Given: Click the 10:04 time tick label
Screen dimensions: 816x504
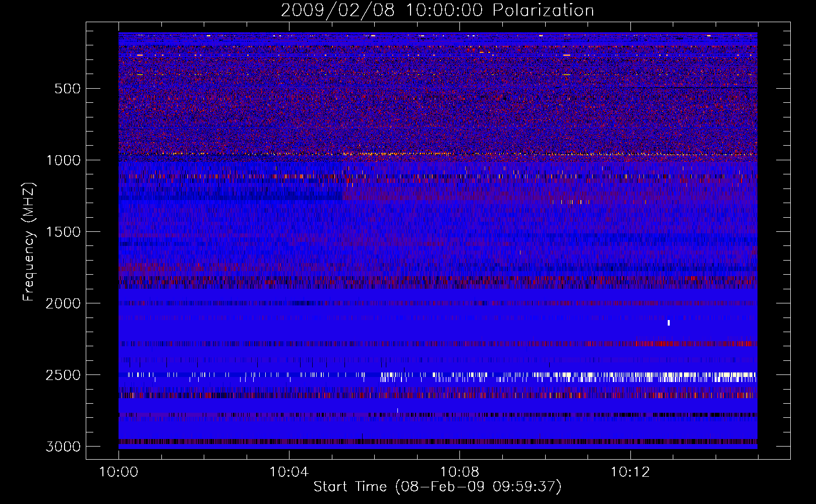Looking at the screenshot, I should (289, 472).
